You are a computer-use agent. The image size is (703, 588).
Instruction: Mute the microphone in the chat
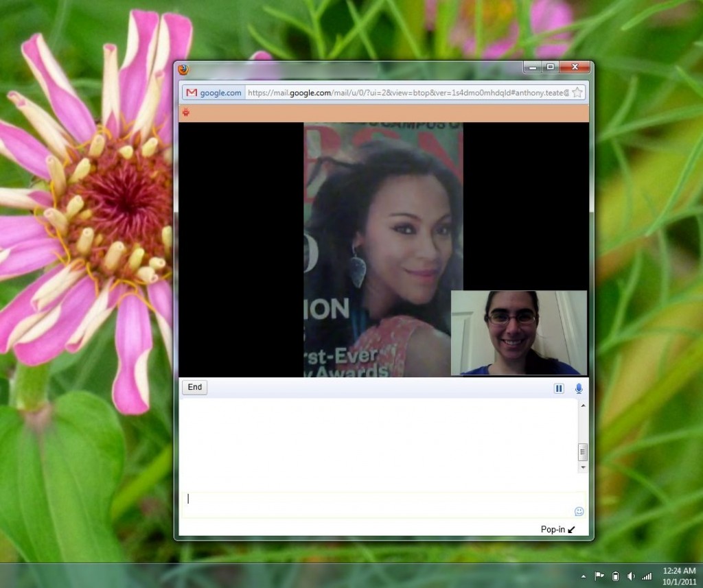click(579, 389)
